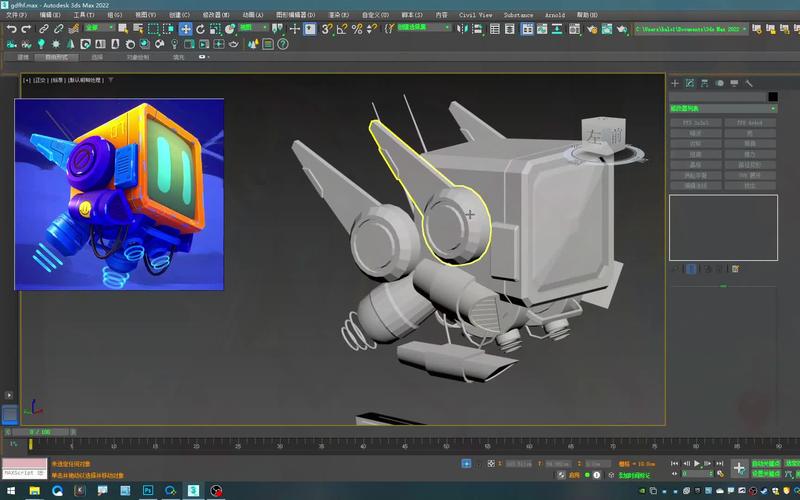
Task: Click the Use Pivot Point Center icon
Action: tap(277, 29)
